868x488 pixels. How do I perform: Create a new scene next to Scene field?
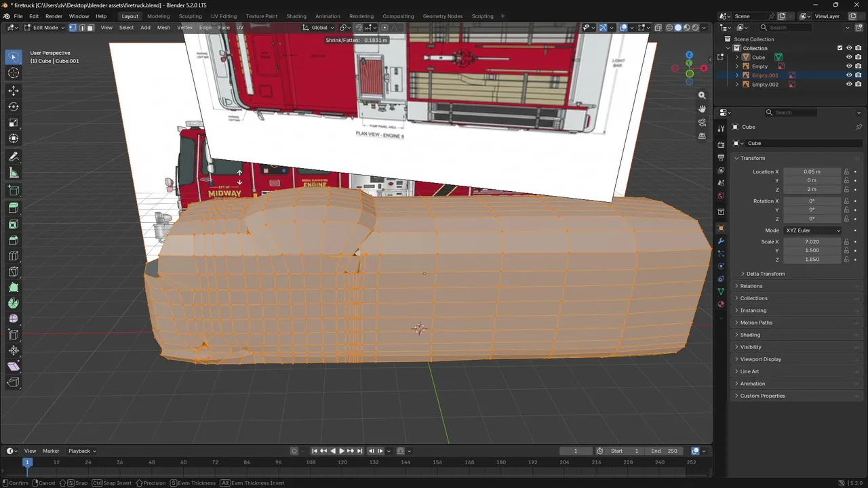(x=781, y=16)
